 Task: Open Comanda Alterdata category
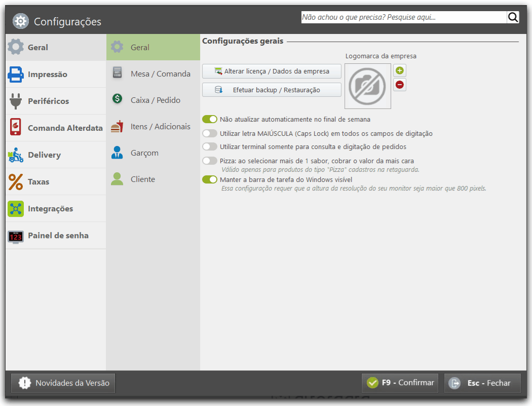point(56,128)
